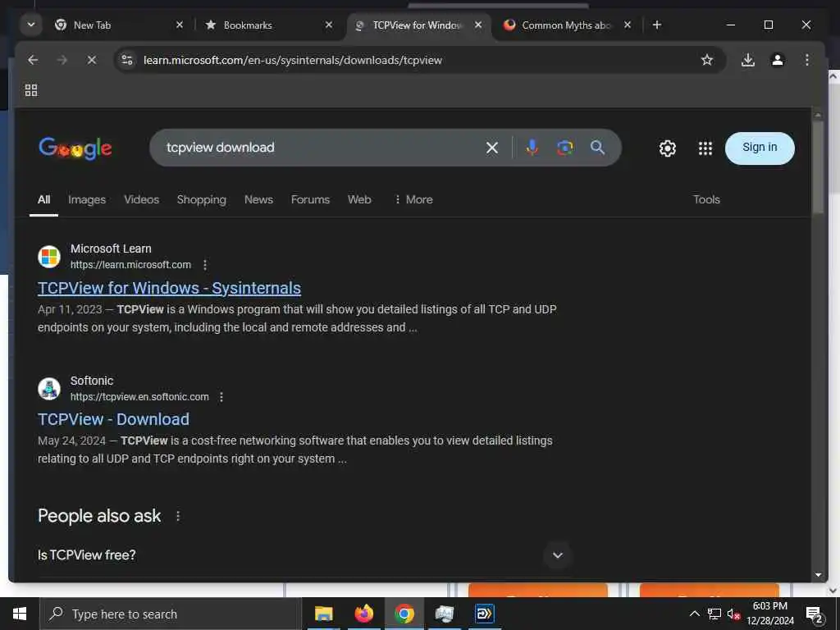Click the Google logo

click(x=75, y=148)
